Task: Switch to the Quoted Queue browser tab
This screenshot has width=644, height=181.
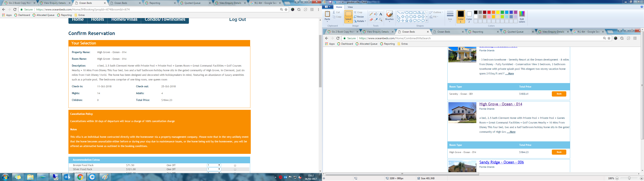Action: click(195, 3)
